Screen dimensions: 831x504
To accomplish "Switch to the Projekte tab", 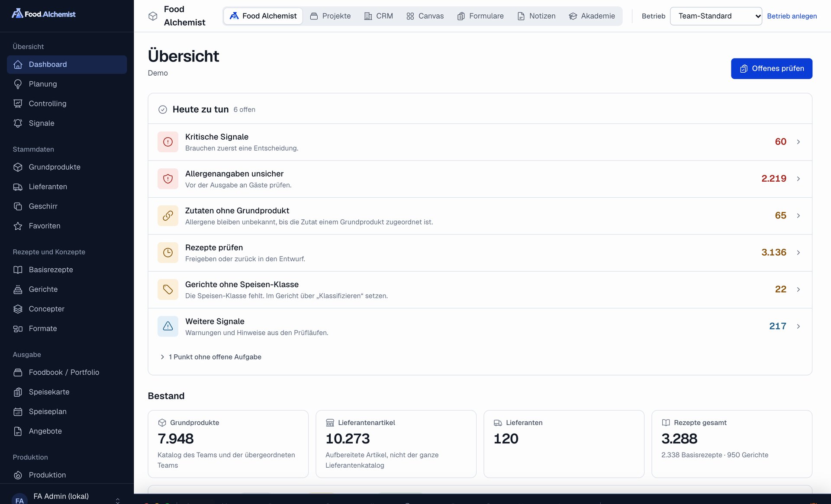I will coord(330,16).
